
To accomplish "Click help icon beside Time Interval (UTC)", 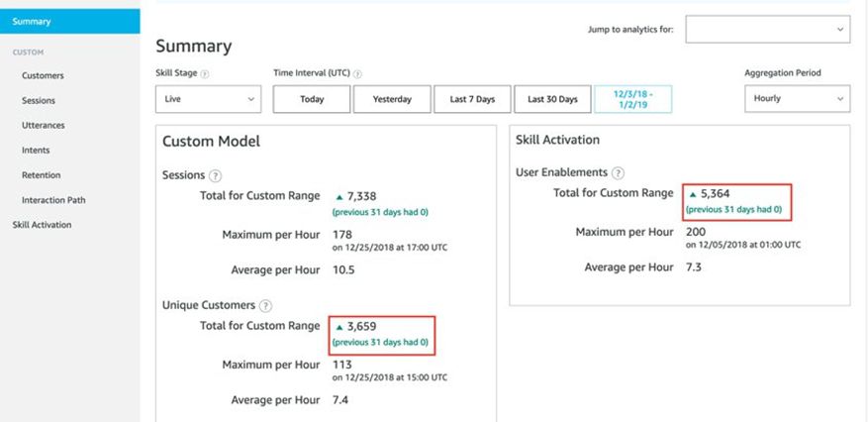I will pyautogui.click(x=357, y=73).
